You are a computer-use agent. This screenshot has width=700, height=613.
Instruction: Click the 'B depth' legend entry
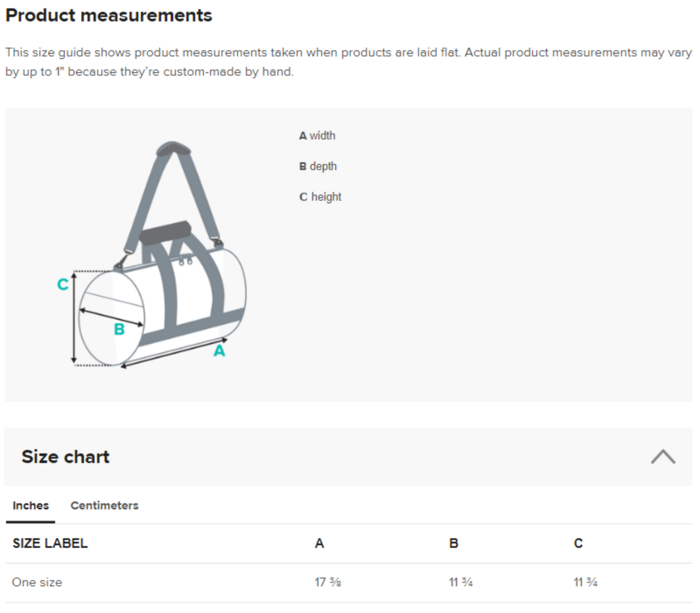[318, 166]
